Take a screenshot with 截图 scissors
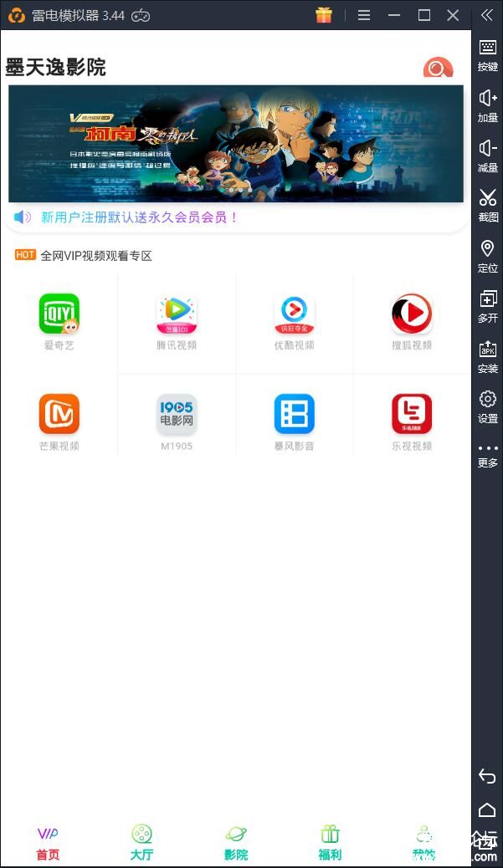Screen dimensions: 503x868 (487, 206)
